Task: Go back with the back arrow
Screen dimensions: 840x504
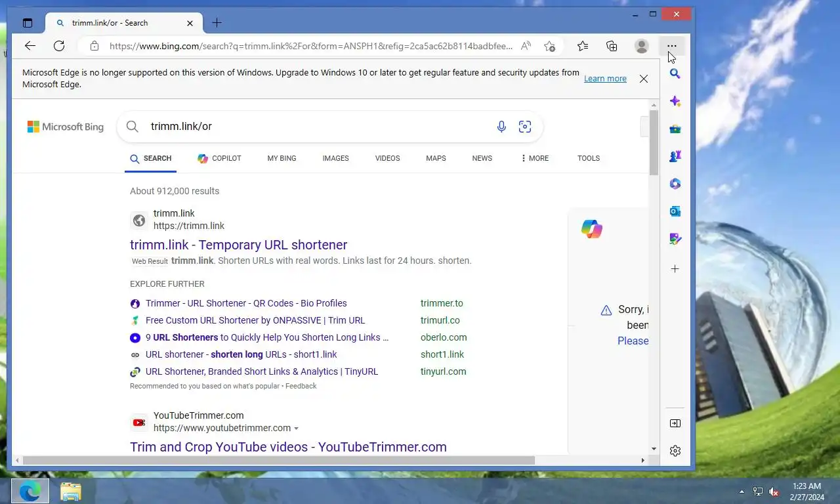Action: click(30, 45)
